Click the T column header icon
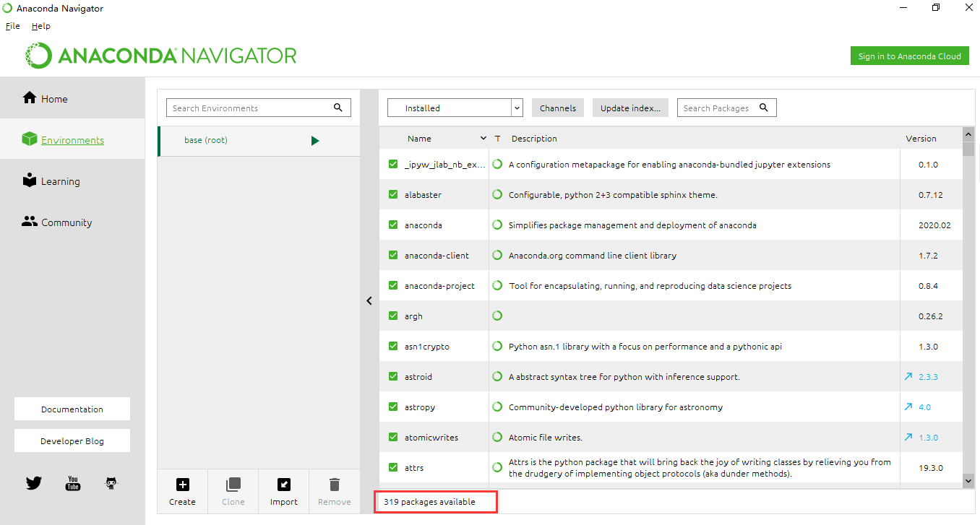The width and height of the screenshot is (980, 525). point(497,139)
